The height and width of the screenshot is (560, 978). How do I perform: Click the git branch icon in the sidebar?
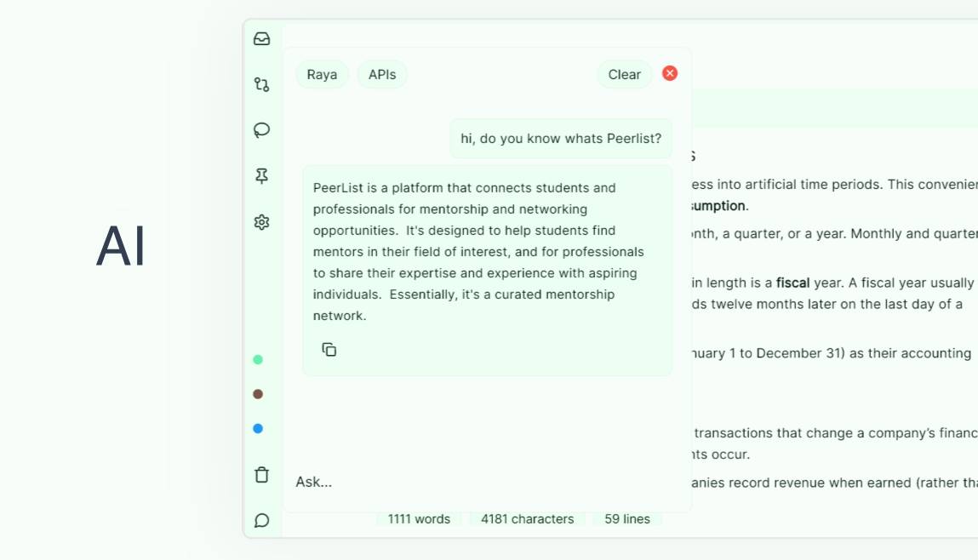[x=261, y=84]
